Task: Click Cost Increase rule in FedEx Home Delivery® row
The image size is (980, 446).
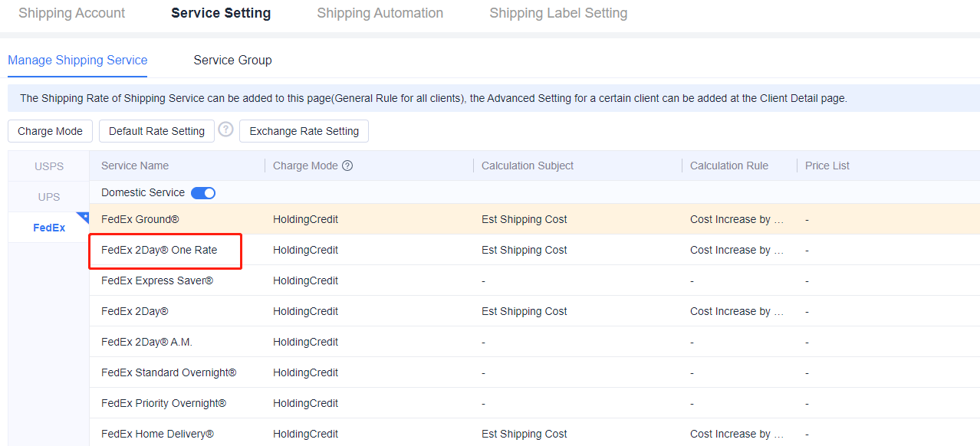Action: tap(737, 434)
